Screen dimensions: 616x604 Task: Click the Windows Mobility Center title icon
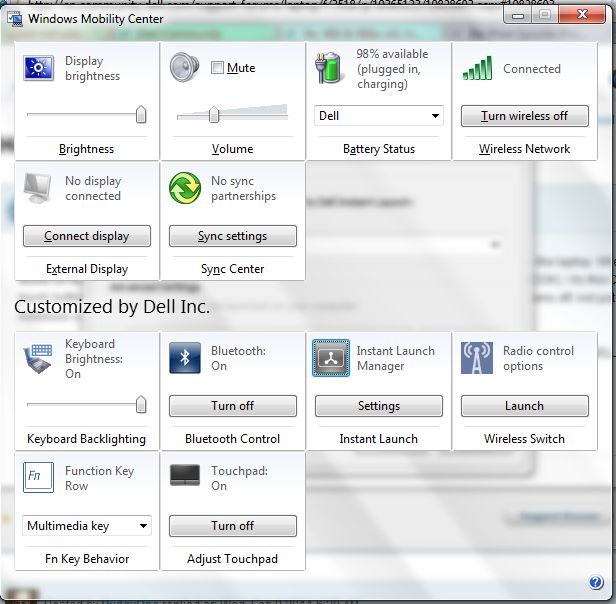(15, 19)
